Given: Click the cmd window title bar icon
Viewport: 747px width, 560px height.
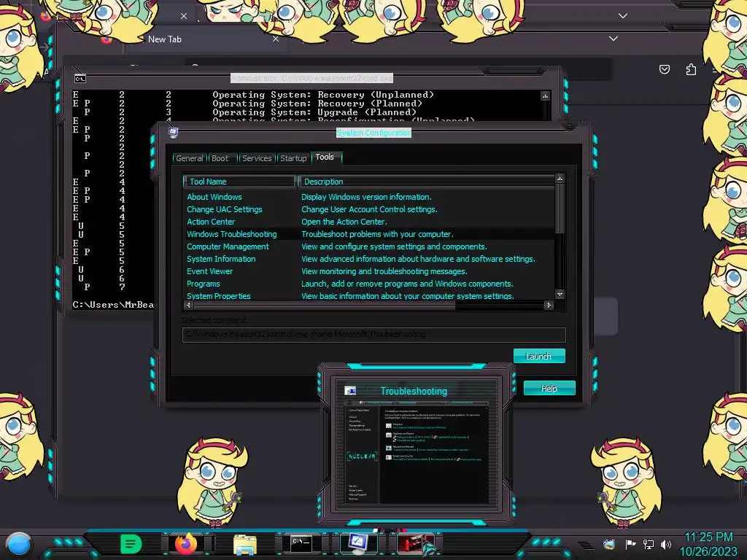Looking at the screenshot, I should point(80,79).
